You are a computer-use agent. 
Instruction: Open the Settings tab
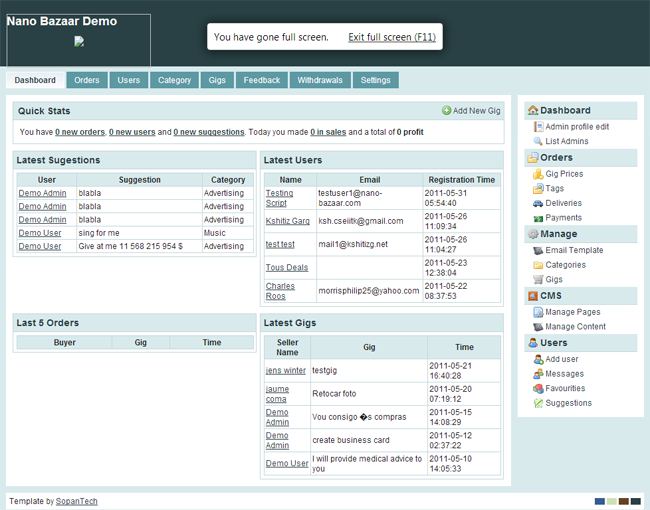[x=376, y=80]
